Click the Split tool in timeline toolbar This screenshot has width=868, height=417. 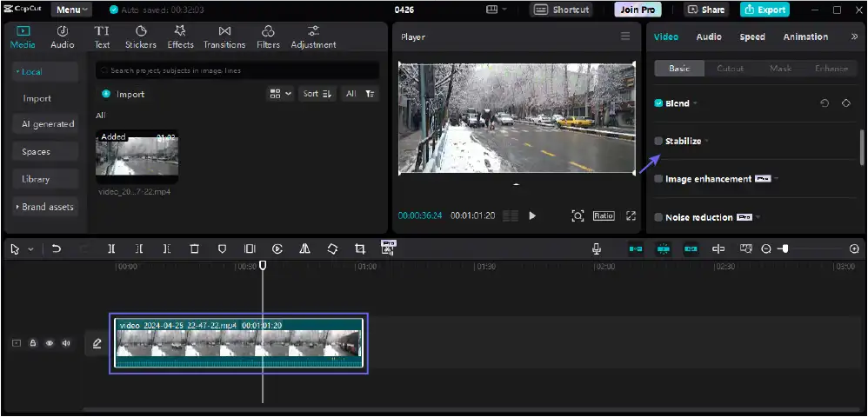(111, 249)
